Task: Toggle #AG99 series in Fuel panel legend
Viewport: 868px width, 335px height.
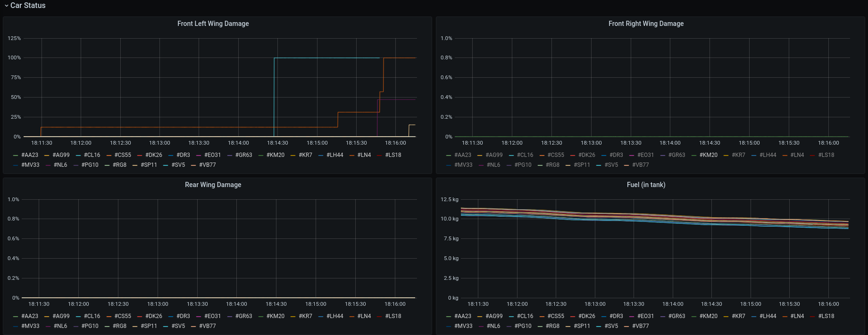Action: (x=494, y=316)
